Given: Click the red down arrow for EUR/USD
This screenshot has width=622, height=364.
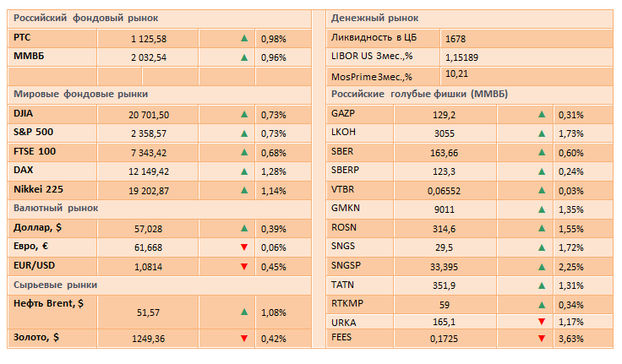Looking at the screenshot, I should [x=243, y=266].
